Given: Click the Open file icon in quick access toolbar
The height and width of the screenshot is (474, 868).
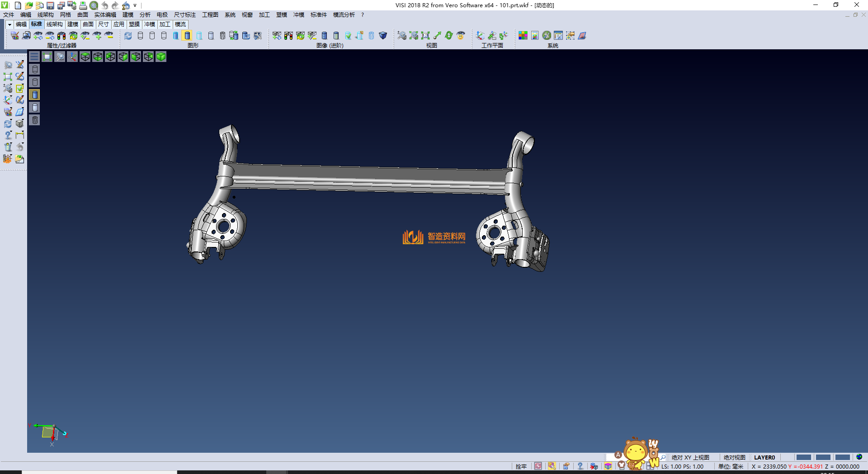Looking at the screenshot, I should pyautogui.click(x=28, y=5).
